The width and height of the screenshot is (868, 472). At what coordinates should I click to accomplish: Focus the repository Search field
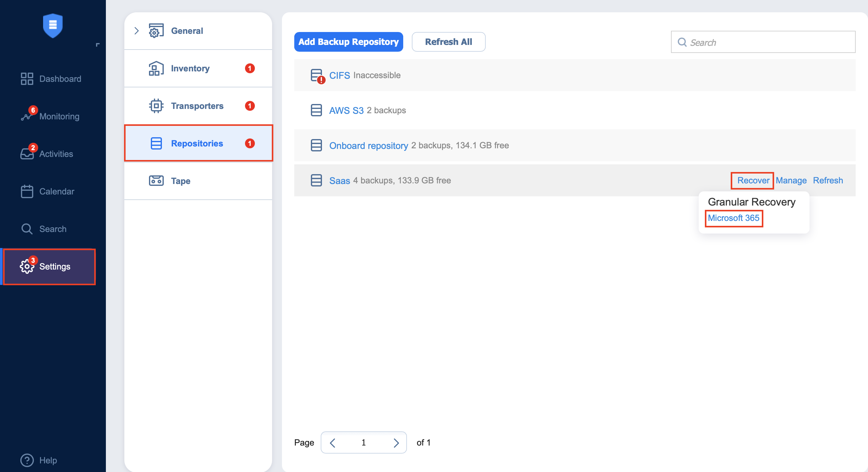tap(763, 42)
